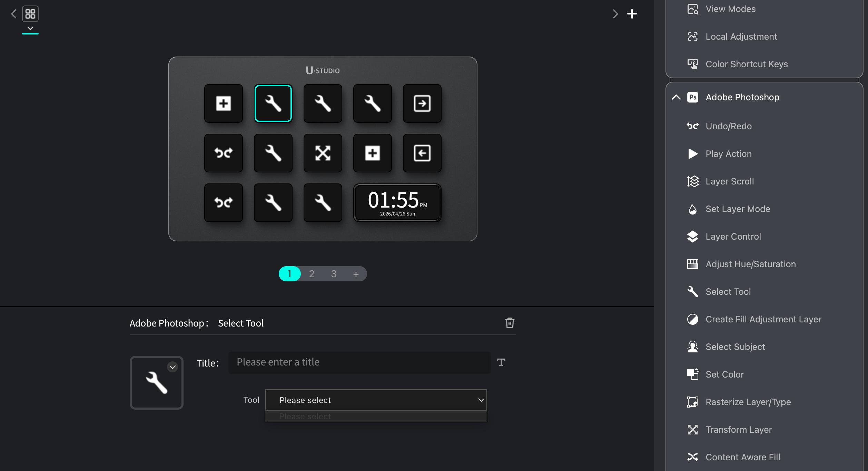This screenshot has width=868, height=471.
Task: Click the Please enter a title field
Action: pyautogui.click(x=359, y=362)
